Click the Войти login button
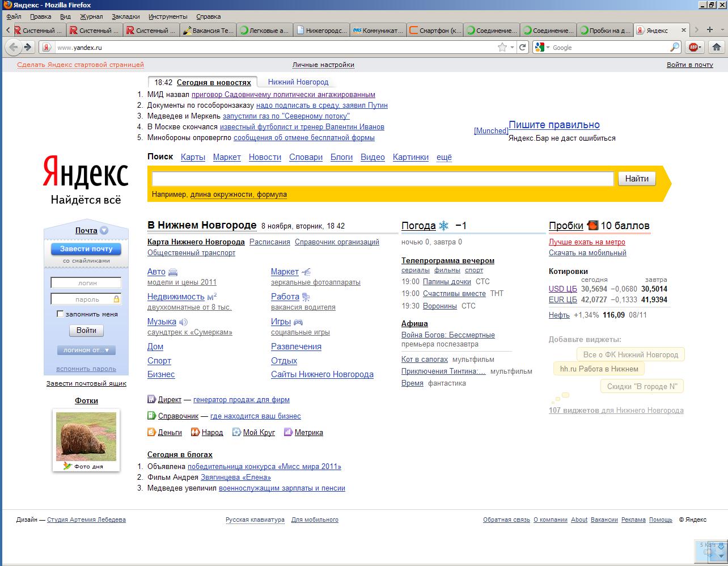Screen dimensions: 728x566 [86, 330]
